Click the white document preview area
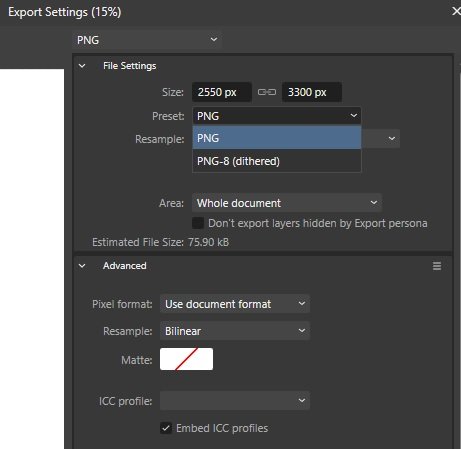The width and height of the screenshot is (461, 449). pyautogui.click(x=32, y=259)
